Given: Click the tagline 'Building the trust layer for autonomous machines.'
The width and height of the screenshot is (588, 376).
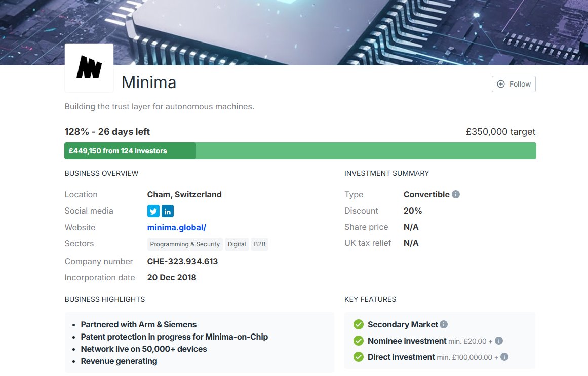Looking at the screenshot, I should click(x=160, y=106).
